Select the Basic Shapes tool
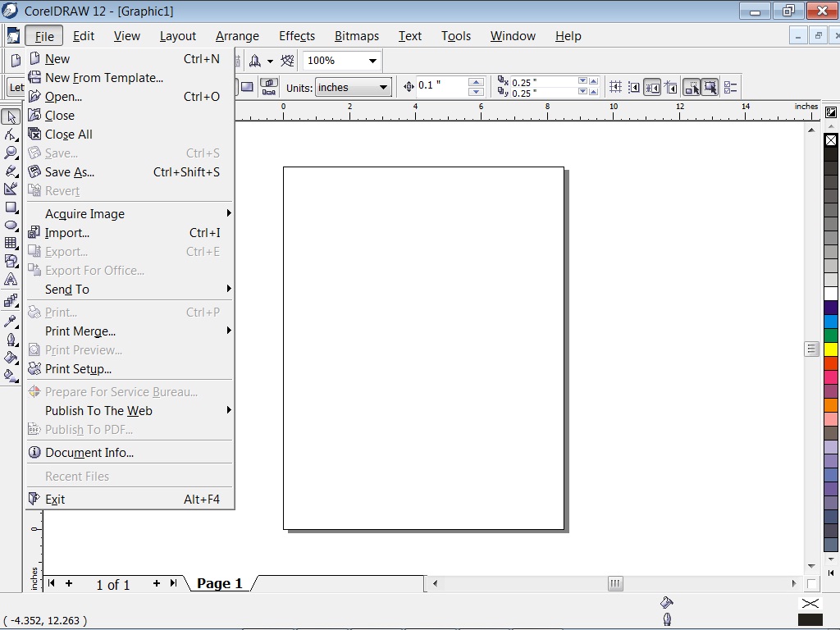Image resolution: width=840 pixels, height=630 pixels. point(11,261)
